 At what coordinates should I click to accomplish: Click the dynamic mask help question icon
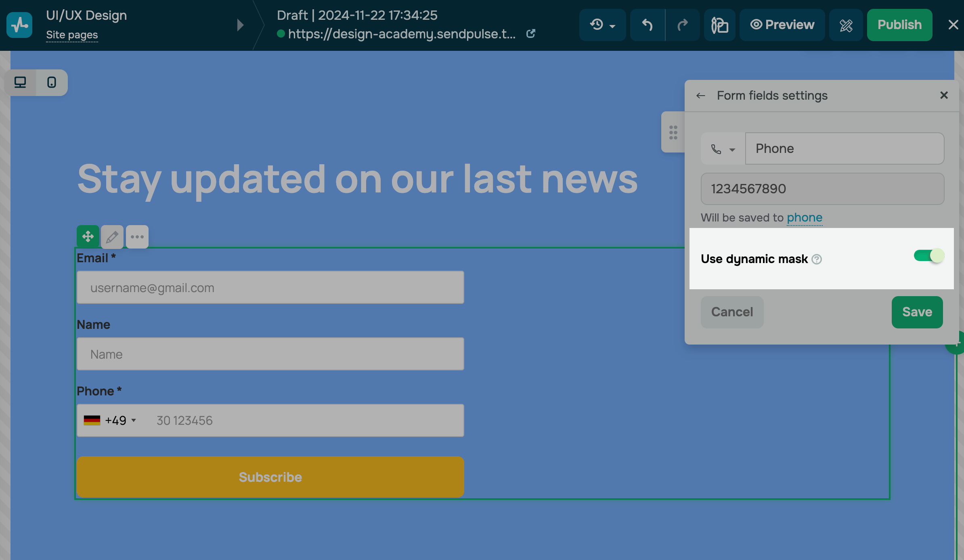click(x=817, y=259)
